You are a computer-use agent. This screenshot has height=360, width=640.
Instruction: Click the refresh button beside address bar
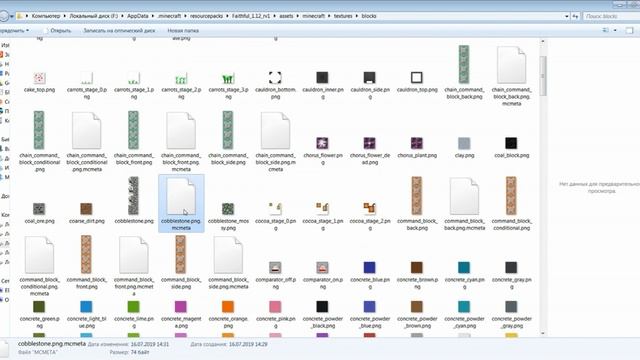pos(575,16)
